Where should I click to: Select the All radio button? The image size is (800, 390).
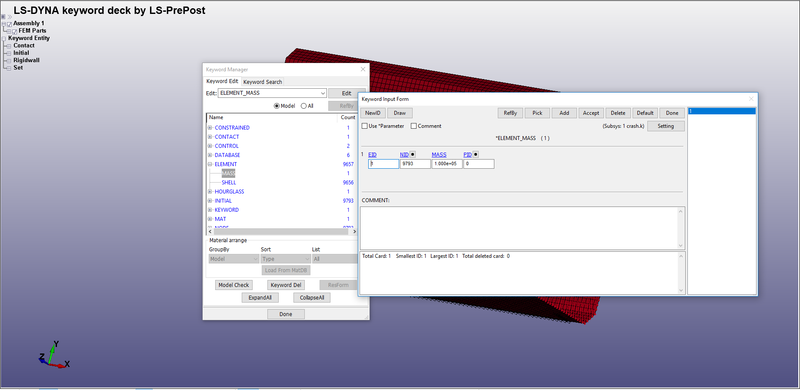point(304,106)
